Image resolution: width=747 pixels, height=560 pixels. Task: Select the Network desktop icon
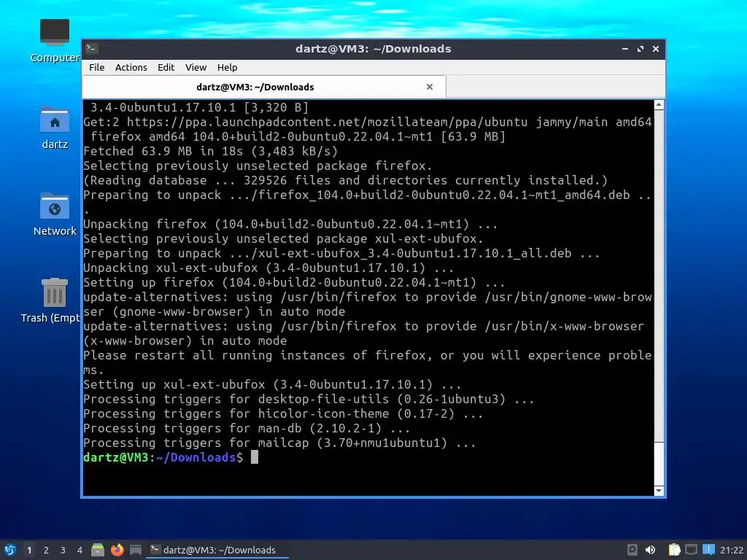pos(55,214)
